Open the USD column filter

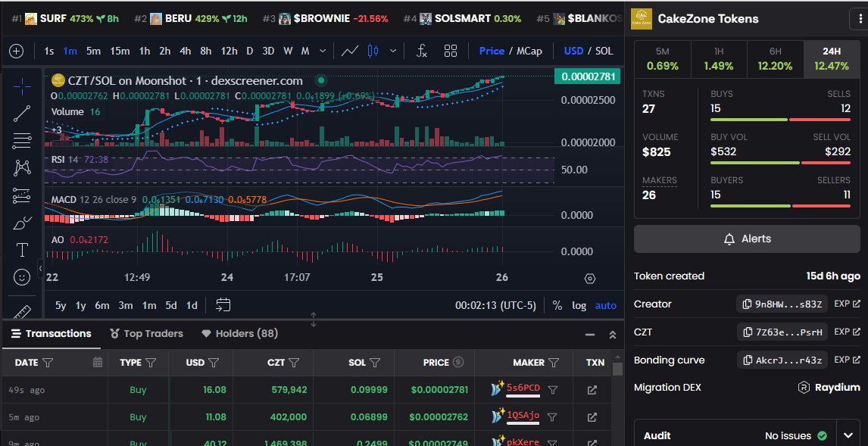(214, 363)
